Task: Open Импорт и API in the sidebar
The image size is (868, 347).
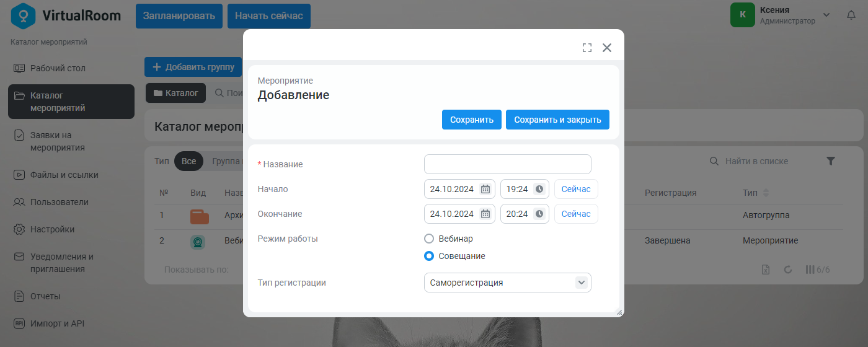Action: (71, 323)
